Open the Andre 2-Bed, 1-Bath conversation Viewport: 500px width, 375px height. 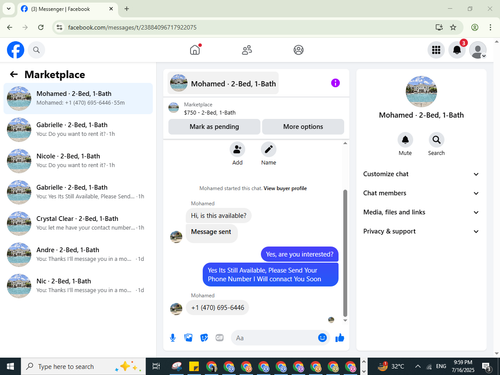(x=78, y=254)
